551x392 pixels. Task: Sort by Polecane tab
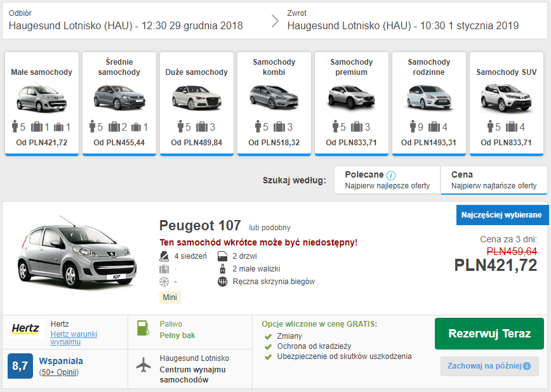pyautogui.click(x=387, y=180)
